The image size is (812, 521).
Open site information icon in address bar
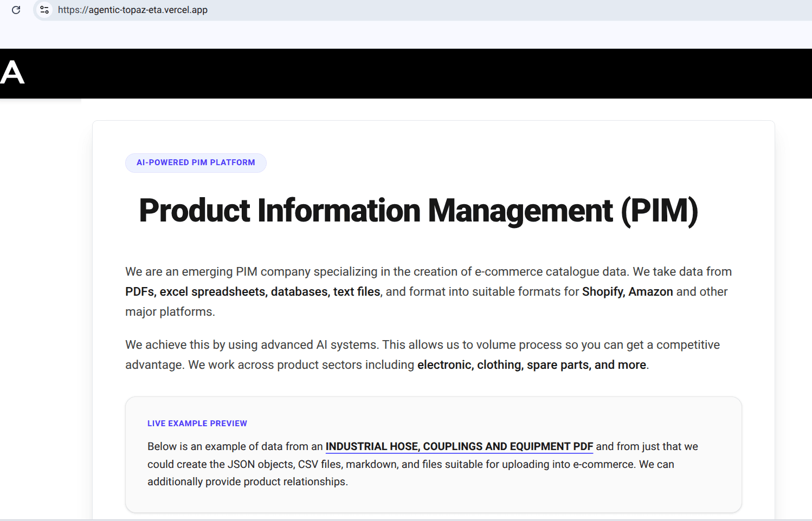[44, 10]
